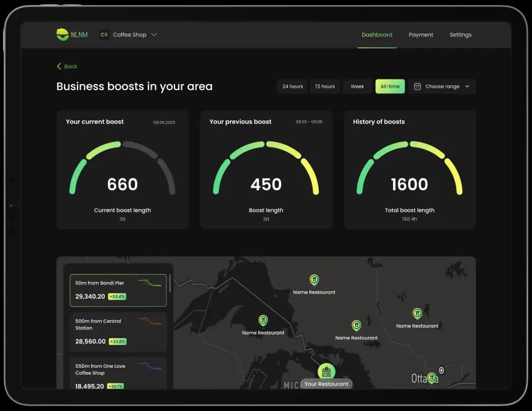Switch to the 72 hours time filter

point(324,86)
